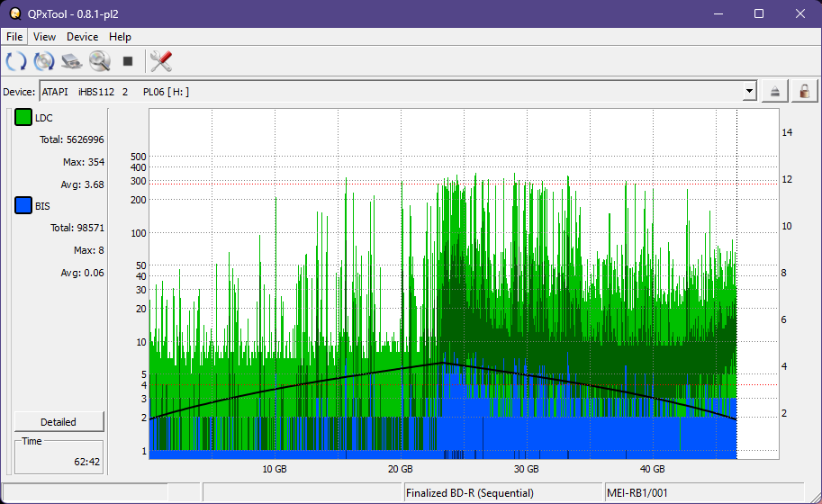Open preferences via the screwdriver and wrench icon

[161, 61]
